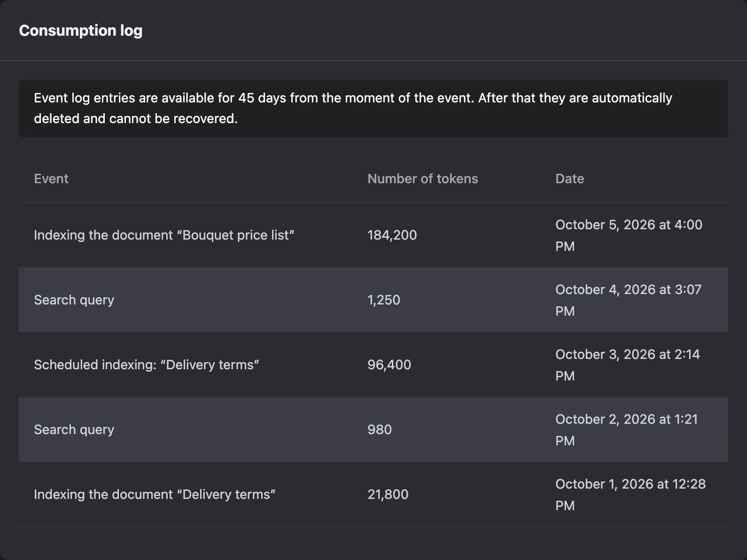Viewport: 747px width, 560px height.
Task: Click the October 1, 2026 date cell
Action: coord(630,495)
